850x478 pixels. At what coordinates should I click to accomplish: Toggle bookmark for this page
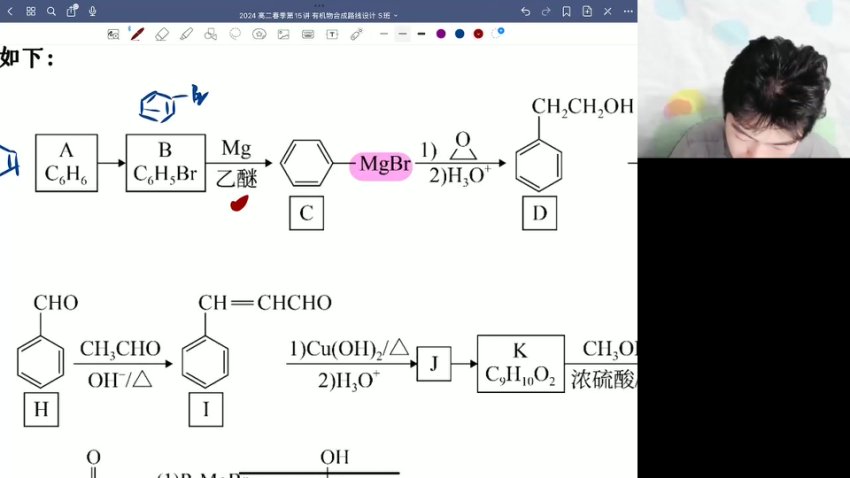point(566,11)
